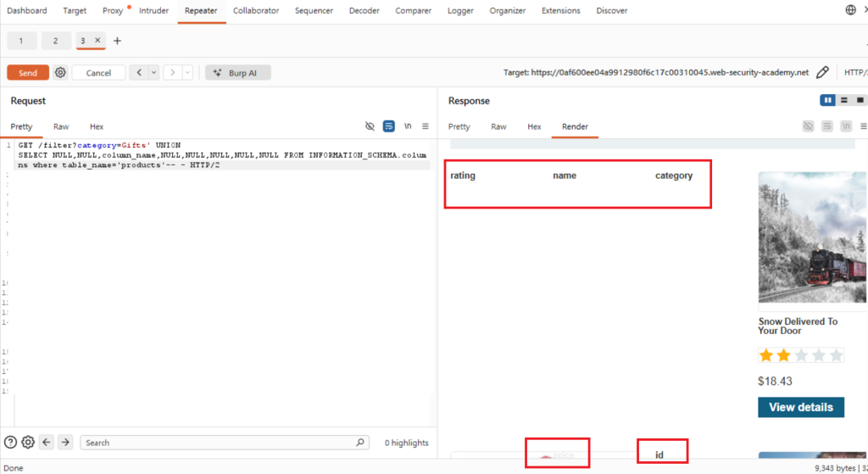Set top-bottom split layout

point(844,100)
